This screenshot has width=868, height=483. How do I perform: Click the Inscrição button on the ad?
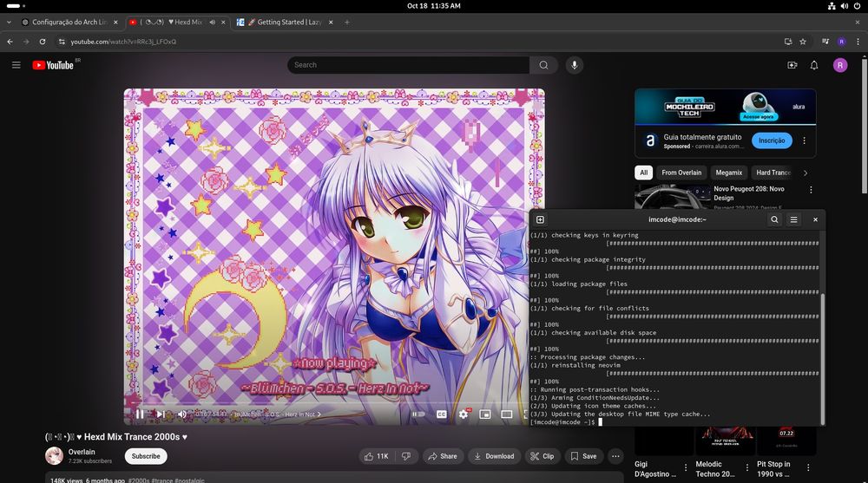[x=772, y=140]
